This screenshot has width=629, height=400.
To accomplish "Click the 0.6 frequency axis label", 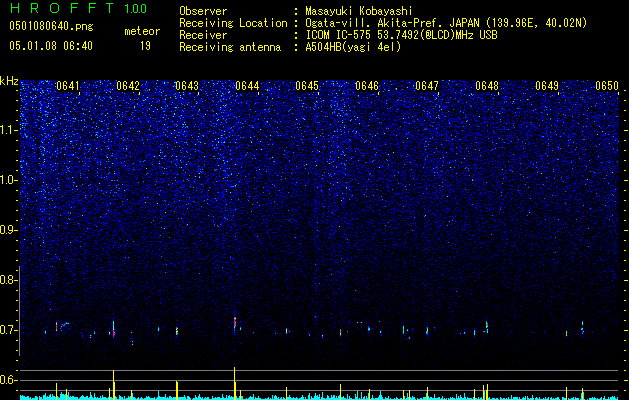I will pyautogui.click(x=8, y=380).
